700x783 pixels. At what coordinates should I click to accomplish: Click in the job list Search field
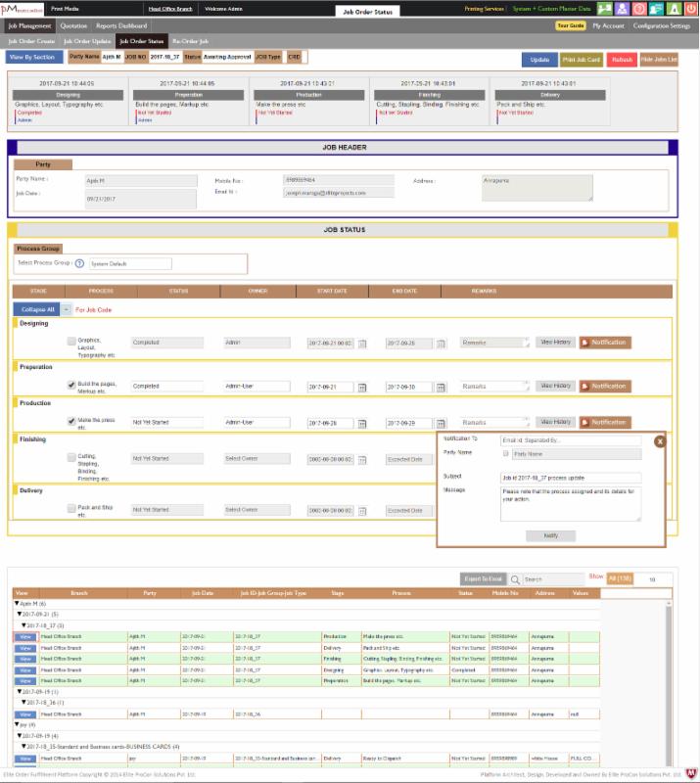pos(552,579)
